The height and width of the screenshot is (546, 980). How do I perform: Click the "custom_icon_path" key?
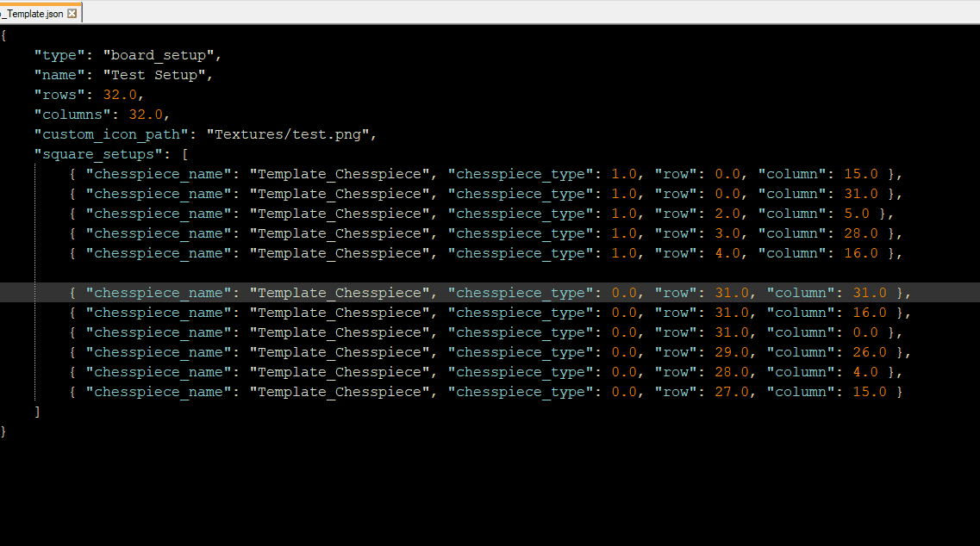coord(110,135)
